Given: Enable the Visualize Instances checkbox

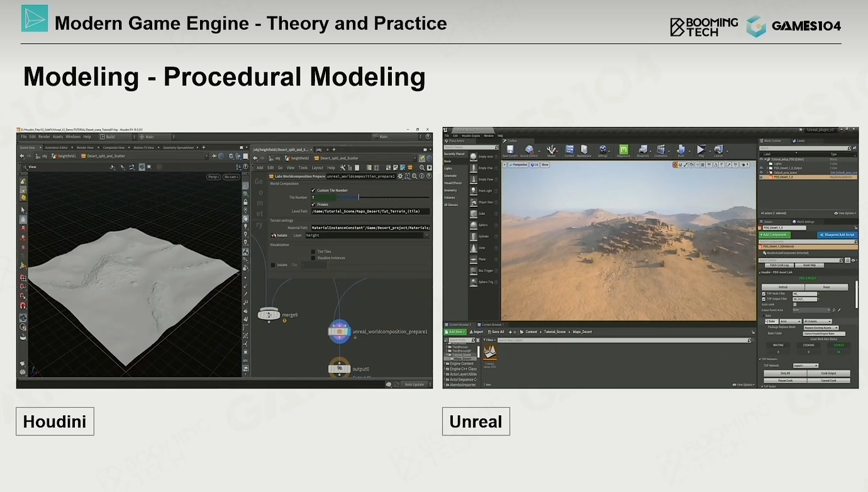Looking at the screenshot, I should (x=313, y=258).
